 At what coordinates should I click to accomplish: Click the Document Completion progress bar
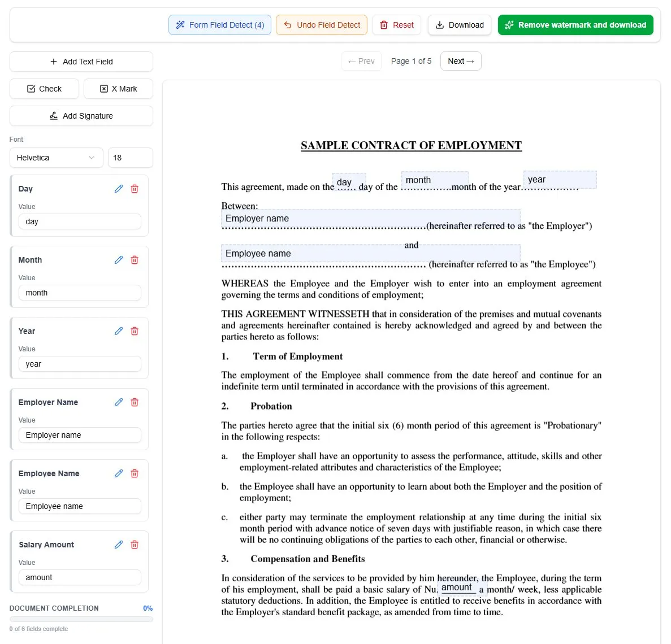tap(81, 619)
